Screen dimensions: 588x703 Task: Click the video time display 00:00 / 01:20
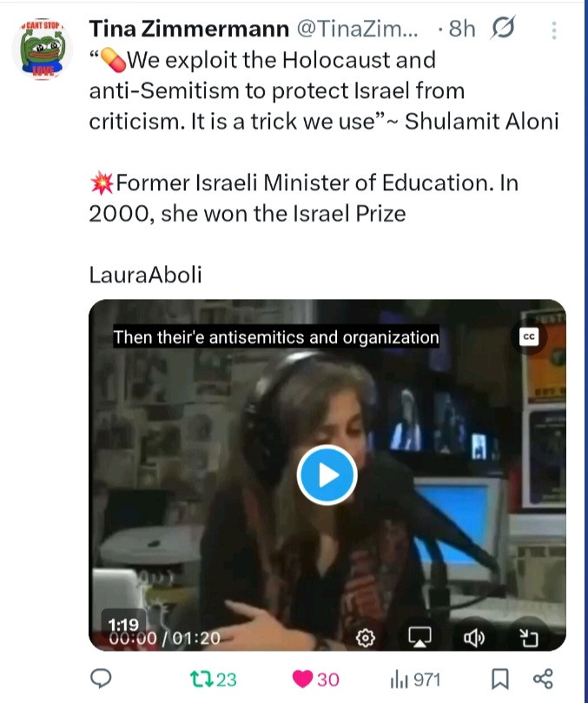click(x=164, y=638)
